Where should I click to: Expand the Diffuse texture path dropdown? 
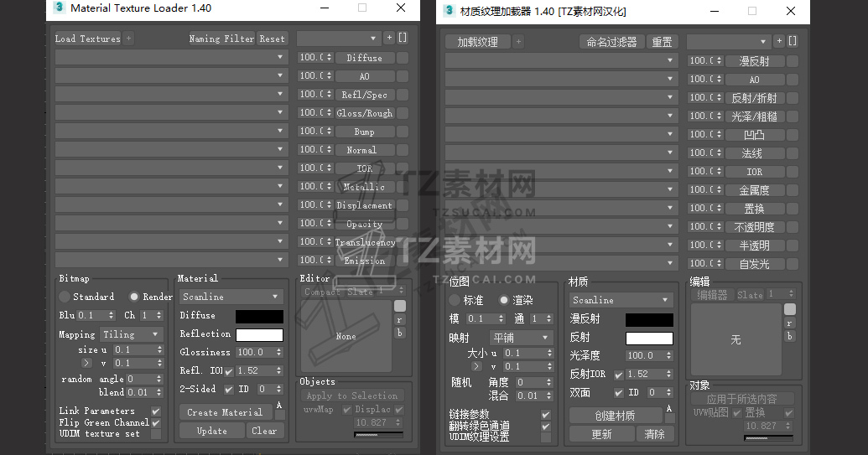pos(280,57)
